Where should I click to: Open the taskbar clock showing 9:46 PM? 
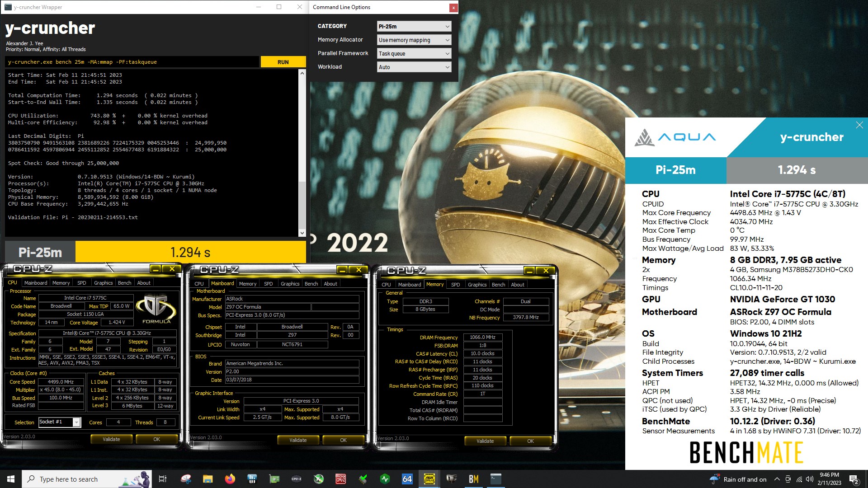pos(830,479)
